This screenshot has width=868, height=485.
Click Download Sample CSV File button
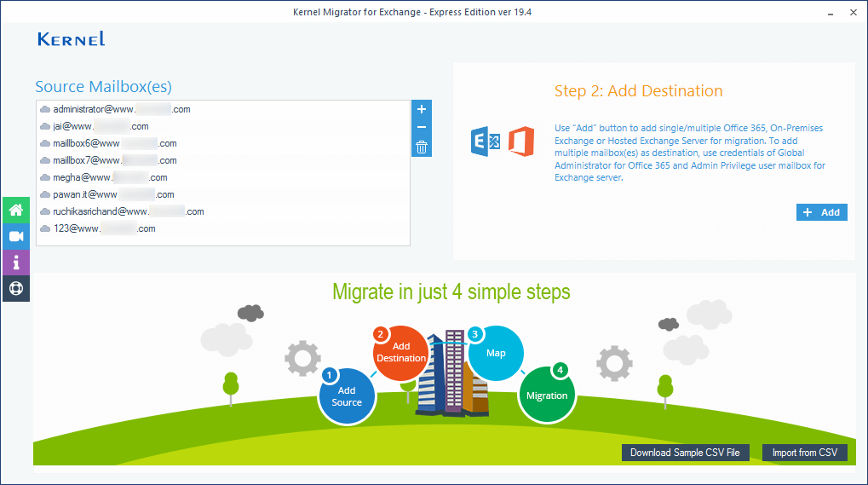(685, 453)
